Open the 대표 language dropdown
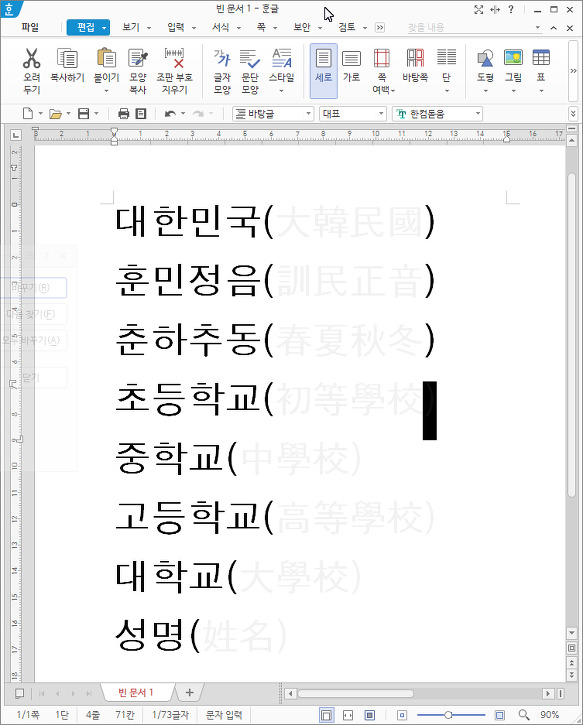Screen dimensions: 583x725 click(381, 113)
